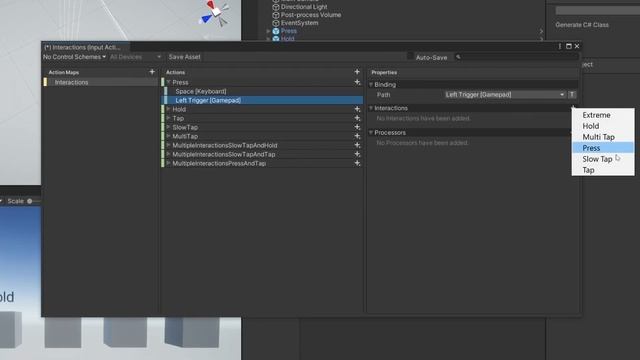Select EventSystem in the Hierarchy
Viewport: 640px width, 360px height.
pos(299,23)
